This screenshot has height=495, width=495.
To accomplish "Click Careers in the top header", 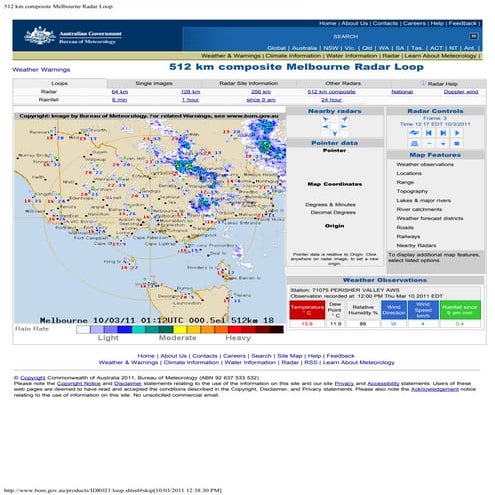I will pos(414,23).
